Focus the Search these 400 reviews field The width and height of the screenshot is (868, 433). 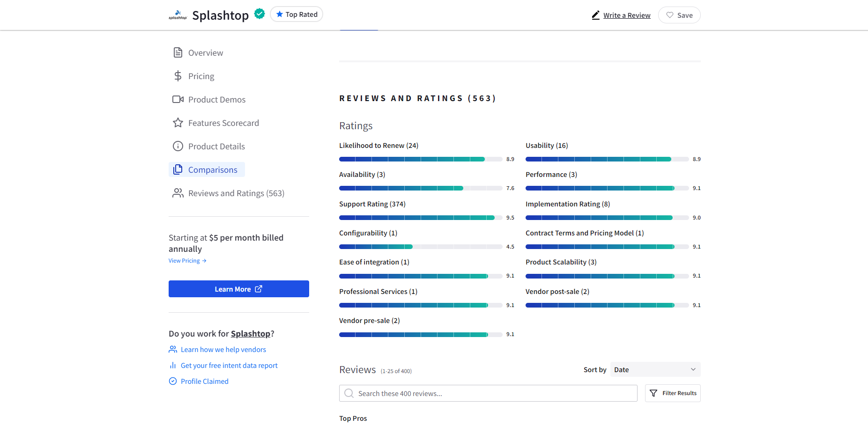488,393
